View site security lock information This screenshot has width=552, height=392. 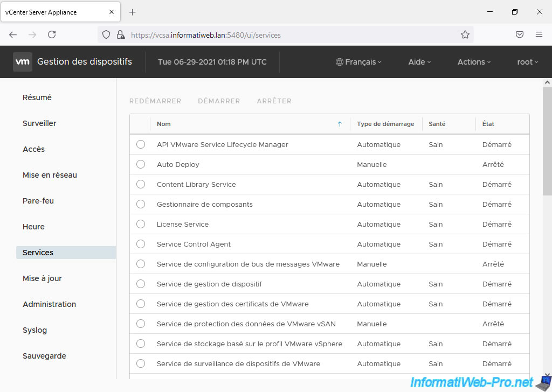coord(121,34)
